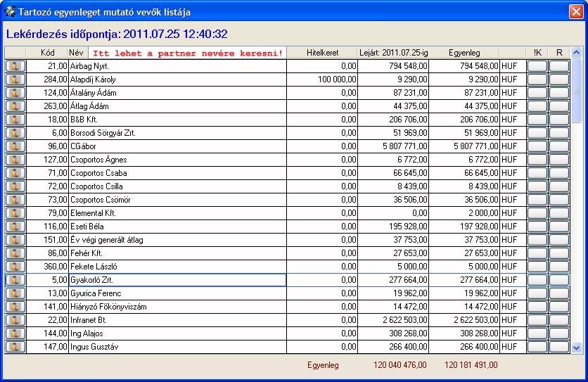Click the !K button for Gyakorló Zrt.

pyautogui.click(x=537, y=280)
